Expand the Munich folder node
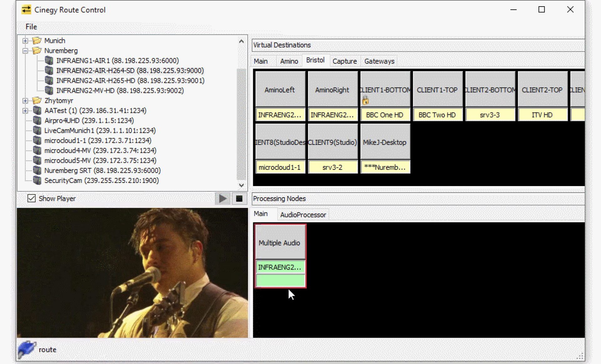 25,41
